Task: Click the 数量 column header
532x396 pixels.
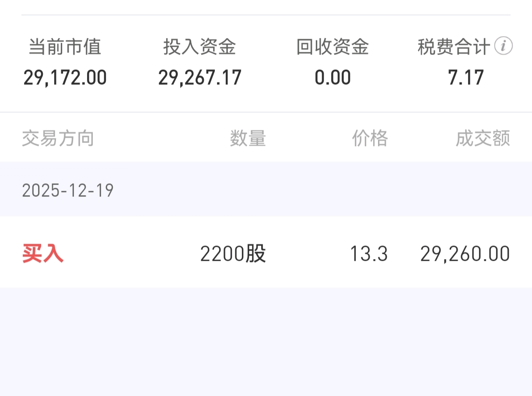Action: tap(248, 139)
